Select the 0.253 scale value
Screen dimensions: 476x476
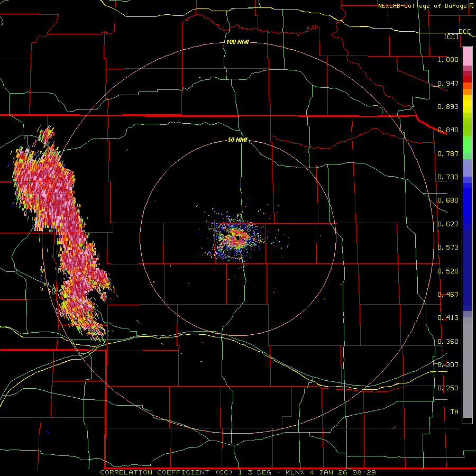coord(448,388)
